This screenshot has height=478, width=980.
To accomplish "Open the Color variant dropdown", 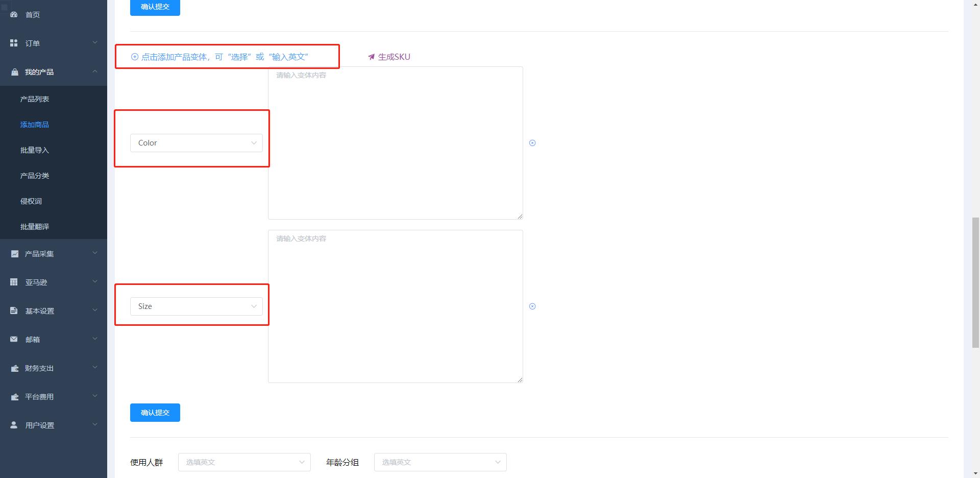I will [x=196, y=143].
